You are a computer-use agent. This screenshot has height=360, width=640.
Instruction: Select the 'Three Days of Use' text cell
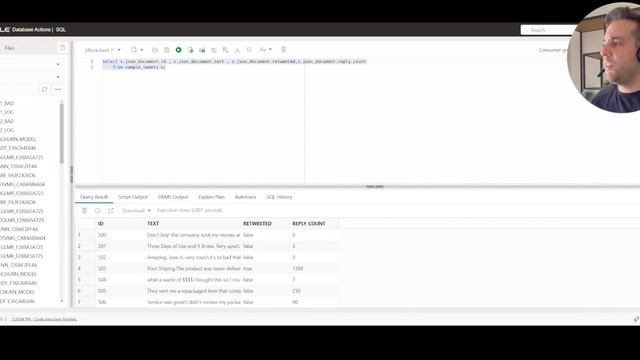coord(193,246)
